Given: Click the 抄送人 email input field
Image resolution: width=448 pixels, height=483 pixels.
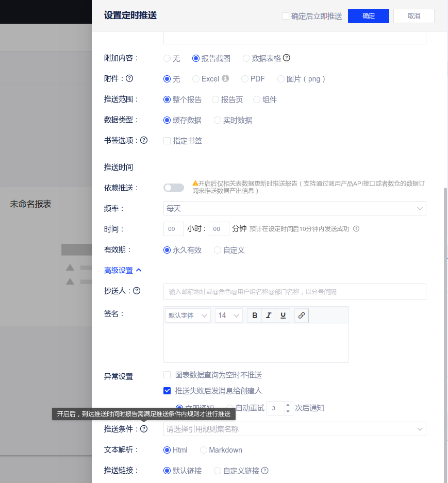Looking at the screenshot, I should [x=294, y=292].
